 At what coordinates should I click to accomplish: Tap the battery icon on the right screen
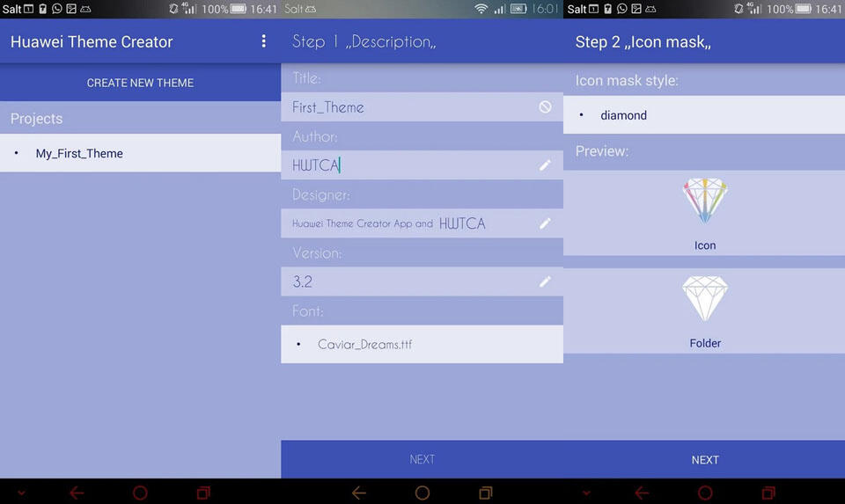[x=804, y=9]
